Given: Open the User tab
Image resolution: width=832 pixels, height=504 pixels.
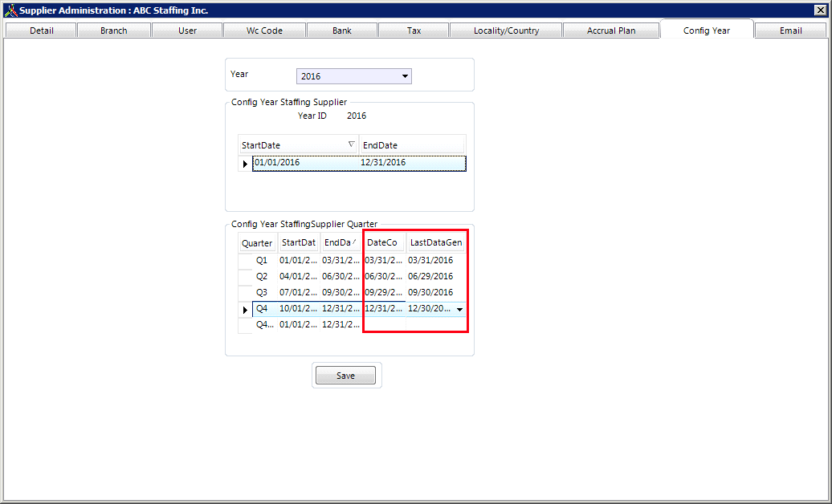Looking at the screenshot, I should coord(187,30).
